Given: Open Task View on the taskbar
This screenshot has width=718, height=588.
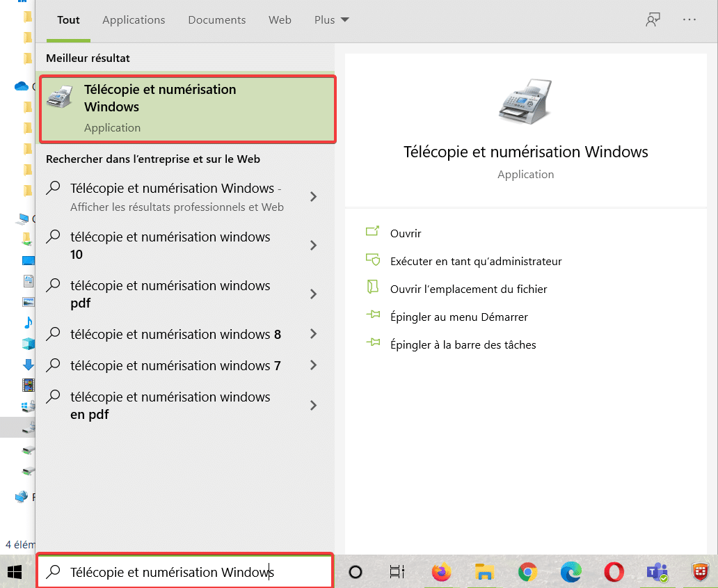Looking at the screenshot, I should click(397, 572).
